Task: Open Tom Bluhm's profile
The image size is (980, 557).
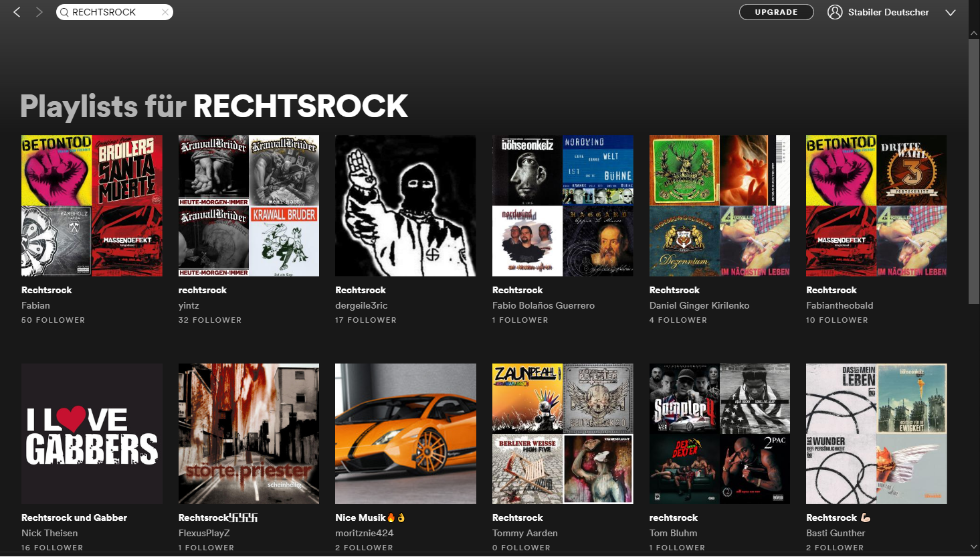Action: pos(673,533)
